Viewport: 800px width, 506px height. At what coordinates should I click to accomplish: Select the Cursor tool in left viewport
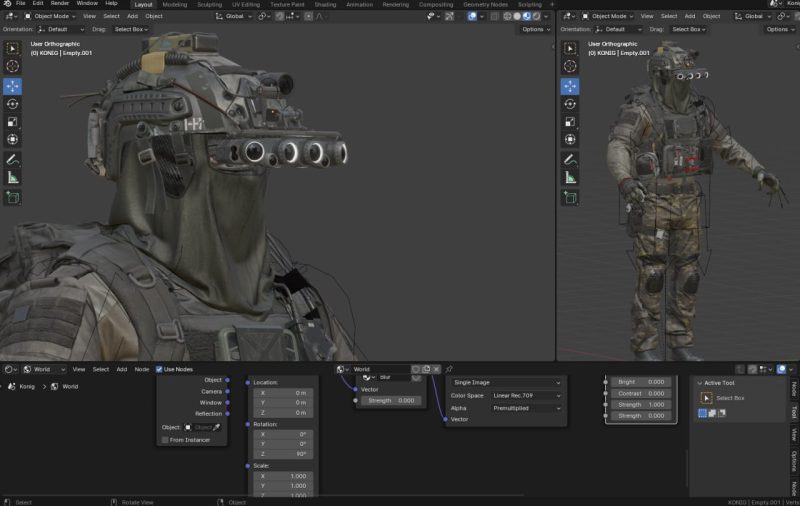(x=12, y=66)
